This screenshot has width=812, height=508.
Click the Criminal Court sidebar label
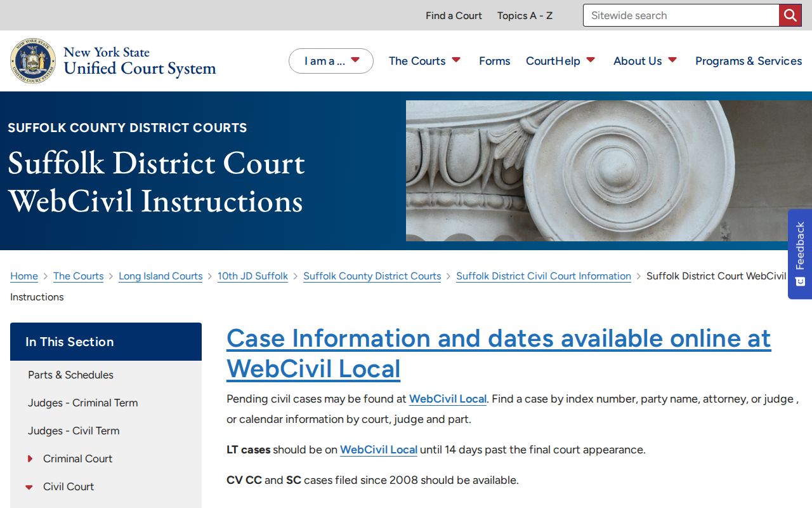[x=77, y=458]
